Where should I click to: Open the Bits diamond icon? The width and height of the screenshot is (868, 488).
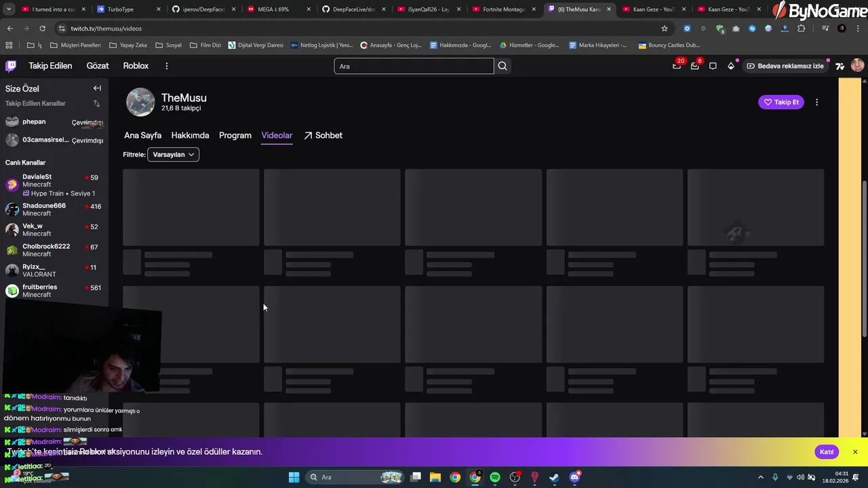(731, 66)
